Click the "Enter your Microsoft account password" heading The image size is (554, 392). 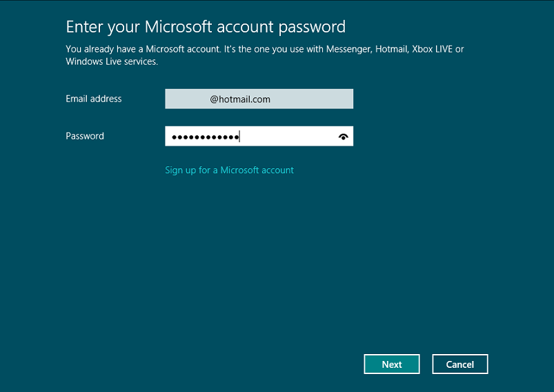[205, 27]
